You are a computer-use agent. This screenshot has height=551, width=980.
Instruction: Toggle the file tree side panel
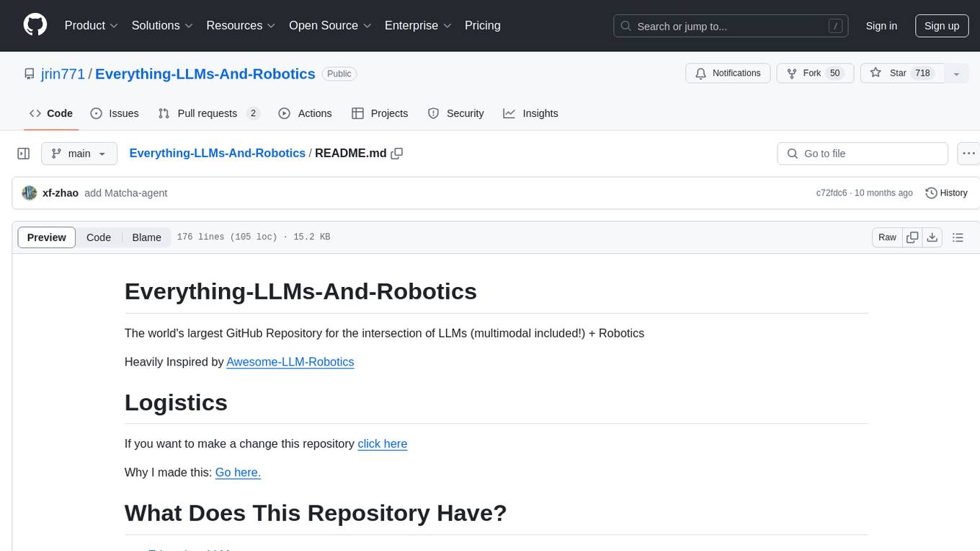[24, 154]
